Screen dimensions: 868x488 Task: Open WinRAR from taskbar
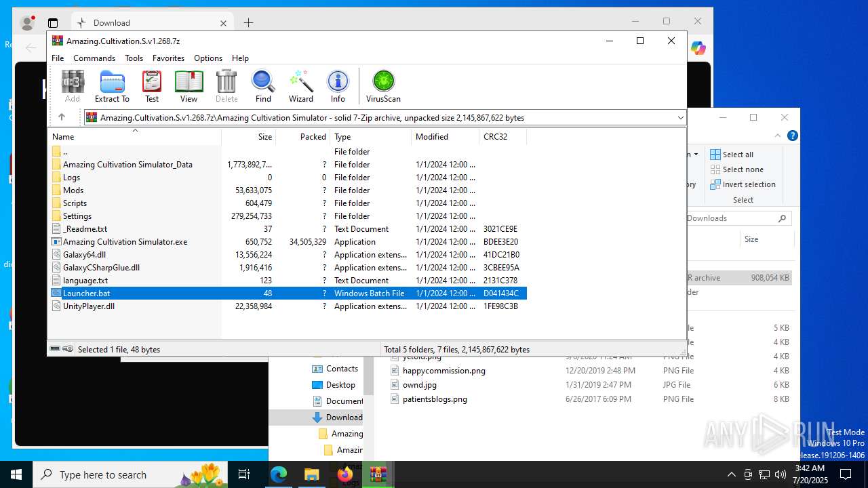[x=378, y=474]
